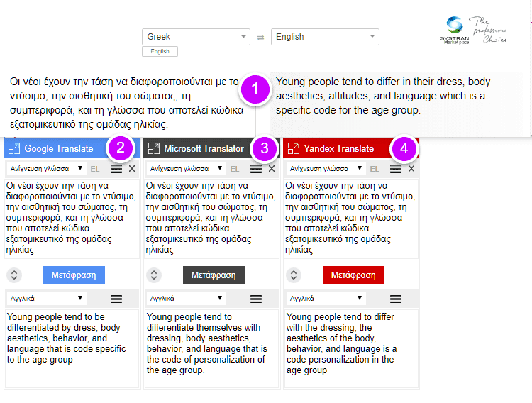
Task: Open Microsoft Translator pop-out icon
Action: click(154, 148)
